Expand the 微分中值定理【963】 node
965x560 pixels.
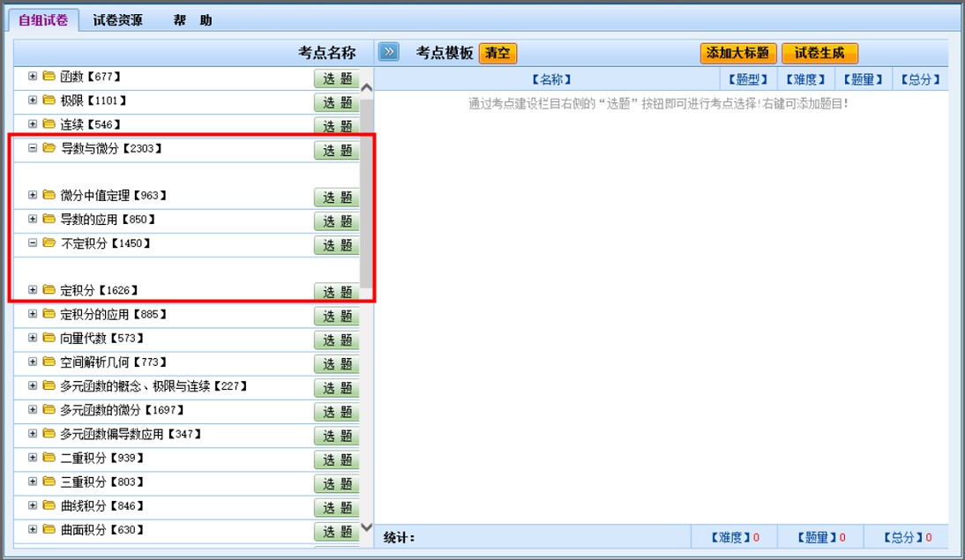[x=33, y=195]
